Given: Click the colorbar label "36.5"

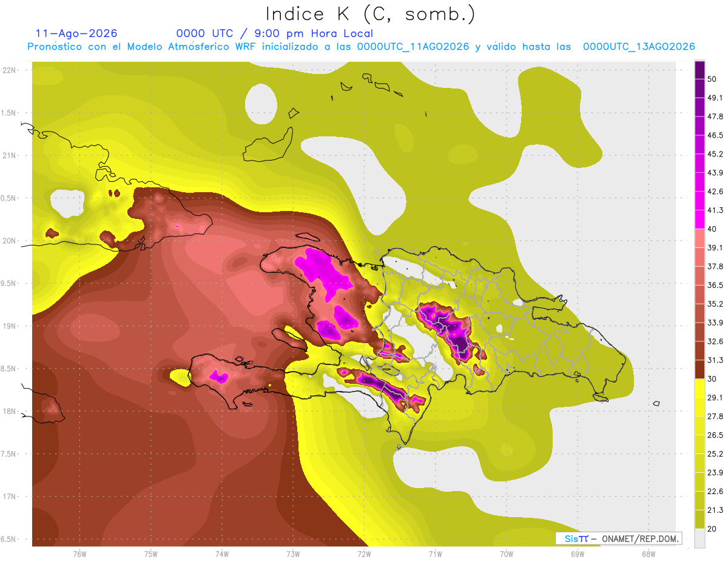Looking at the screenshot, I should tap(715, 285).
